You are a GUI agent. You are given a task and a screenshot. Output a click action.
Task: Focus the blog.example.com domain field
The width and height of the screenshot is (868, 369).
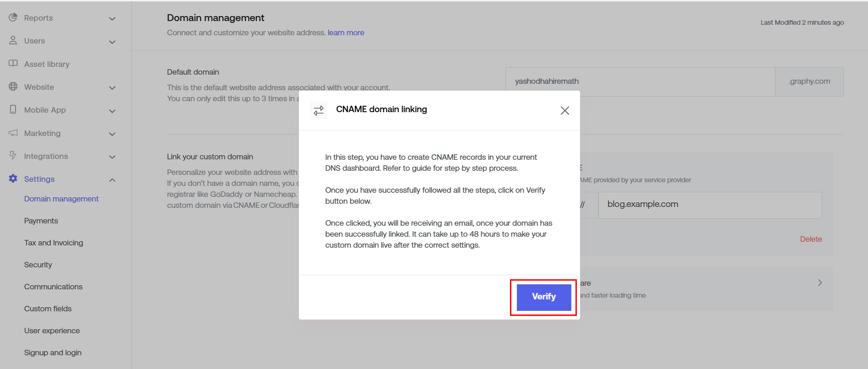pyautogui.click(x=710, y=205)
